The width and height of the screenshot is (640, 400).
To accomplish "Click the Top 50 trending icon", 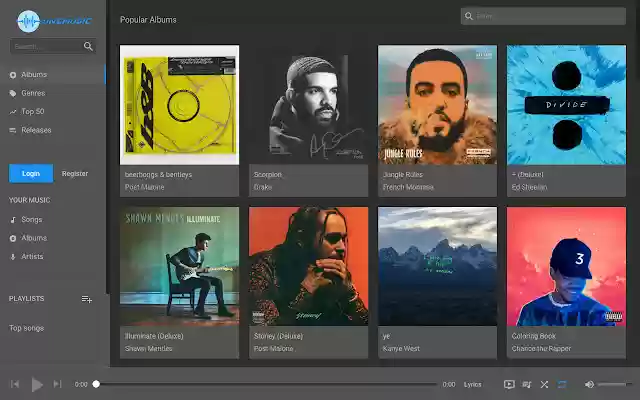I will (13, 112).
